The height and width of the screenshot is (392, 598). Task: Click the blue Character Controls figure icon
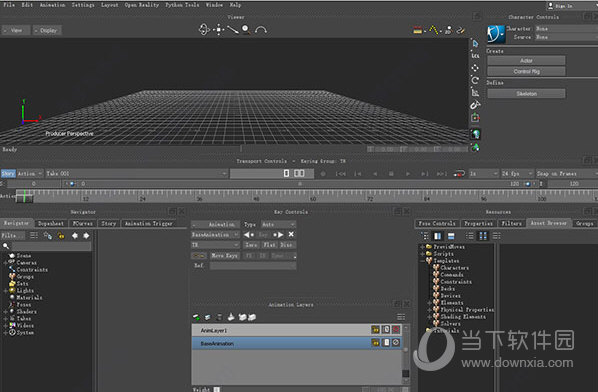coord(496,34)
